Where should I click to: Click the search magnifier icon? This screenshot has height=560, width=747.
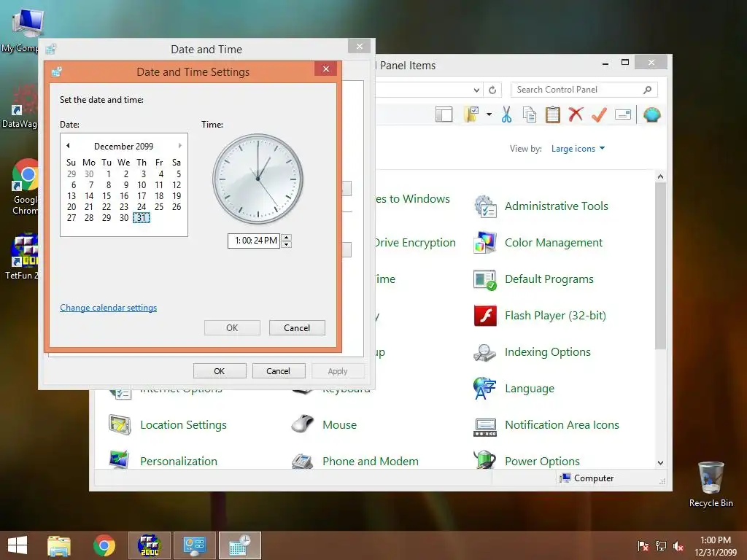(x=648, y=90)
